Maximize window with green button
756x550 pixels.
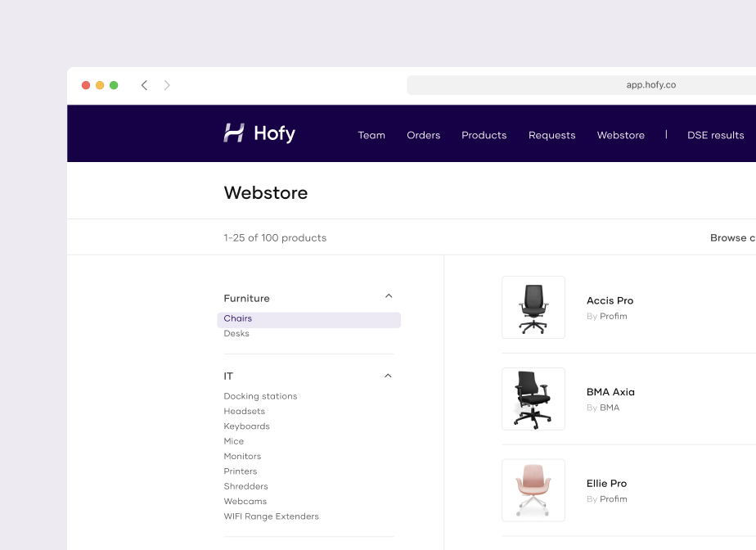(114, 85)
